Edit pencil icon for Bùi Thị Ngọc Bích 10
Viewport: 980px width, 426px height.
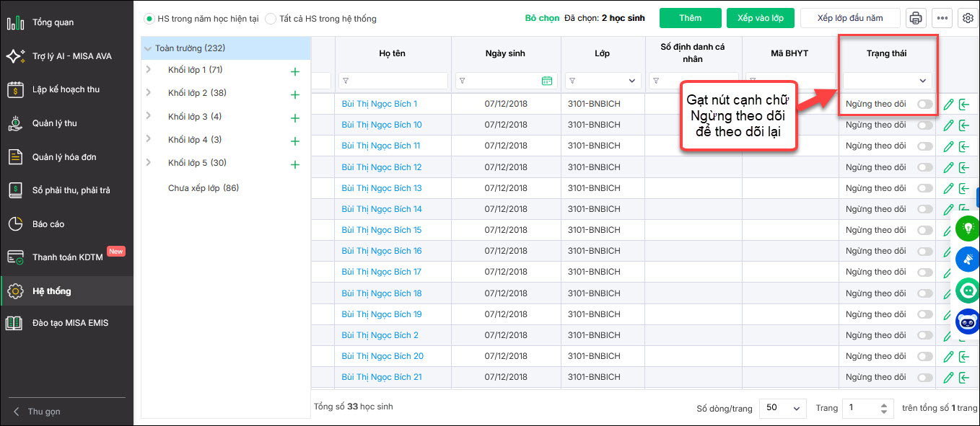tap(948, 125)
